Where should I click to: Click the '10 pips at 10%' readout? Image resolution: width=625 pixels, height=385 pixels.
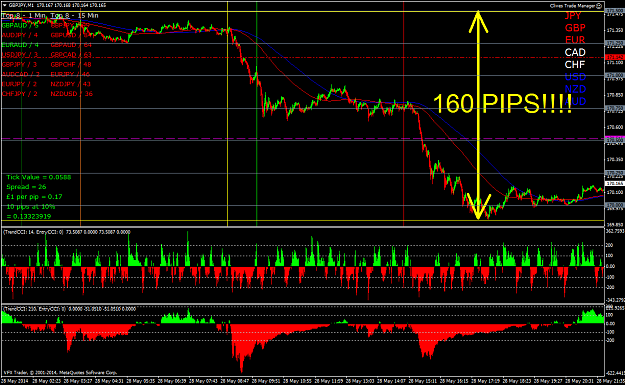[x=31, y=206]
